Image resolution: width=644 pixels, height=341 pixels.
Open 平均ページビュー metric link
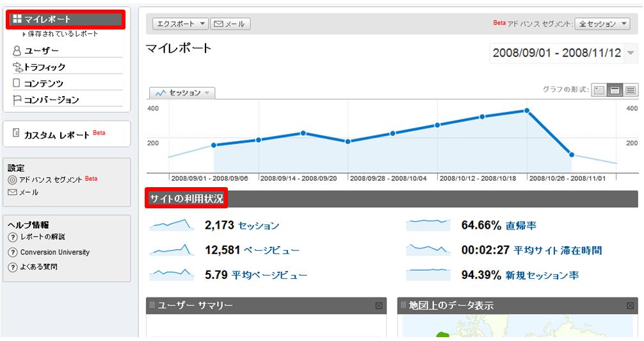click(270, 275)
